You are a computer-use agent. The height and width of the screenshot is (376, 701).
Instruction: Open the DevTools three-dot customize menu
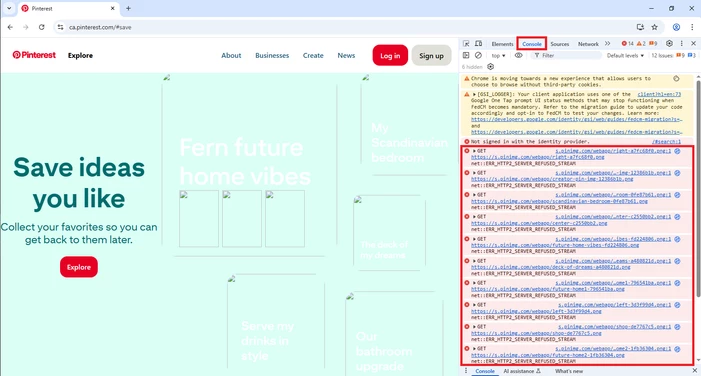coord(681,43)
